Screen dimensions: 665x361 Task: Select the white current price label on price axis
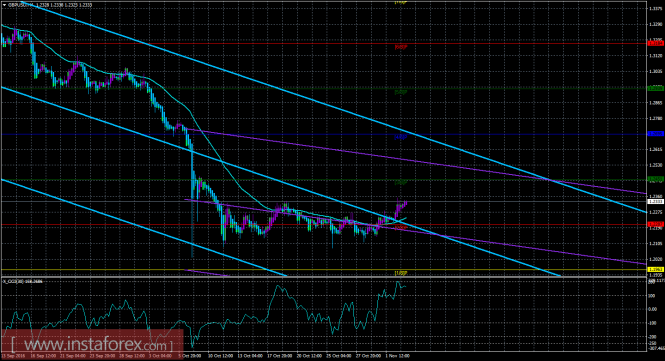(x=655, y=201)
